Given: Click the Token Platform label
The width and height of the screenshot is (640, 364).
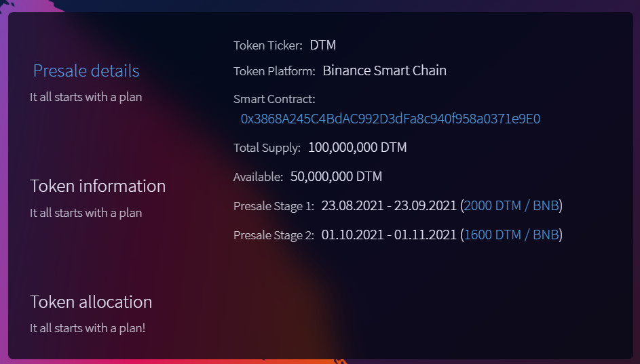Looking at the screenshot, I should point(274,71).
